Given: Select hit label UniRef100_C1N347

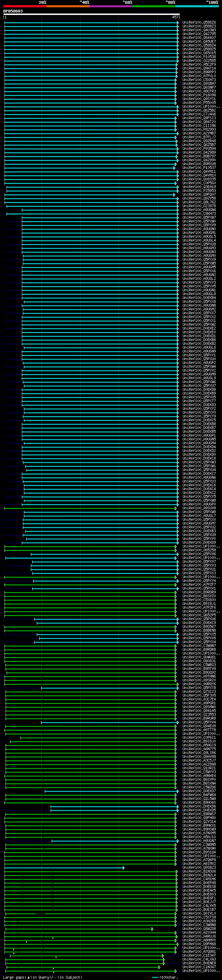Looking at the screenshot, I should pos(199,967).
